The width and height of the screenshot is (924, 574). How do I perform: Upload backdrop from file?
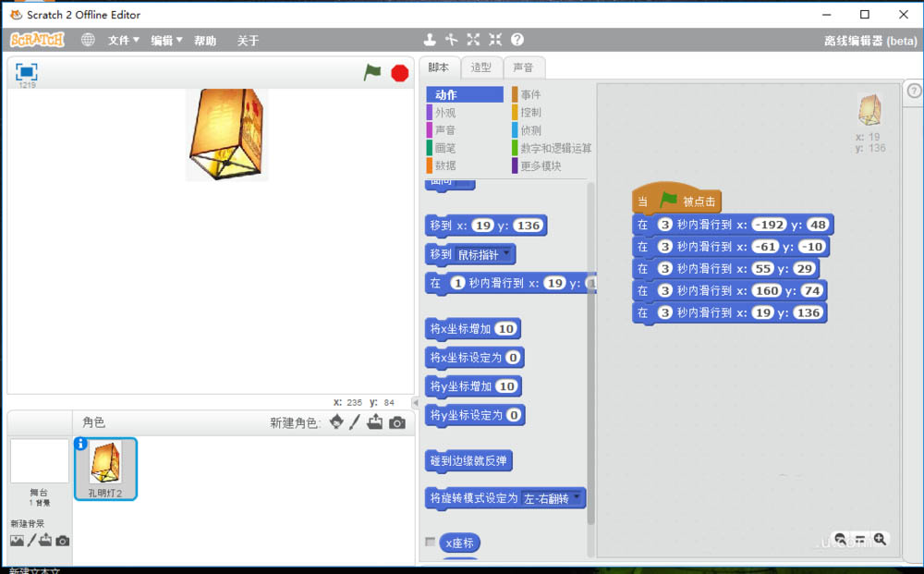(45, 540)
